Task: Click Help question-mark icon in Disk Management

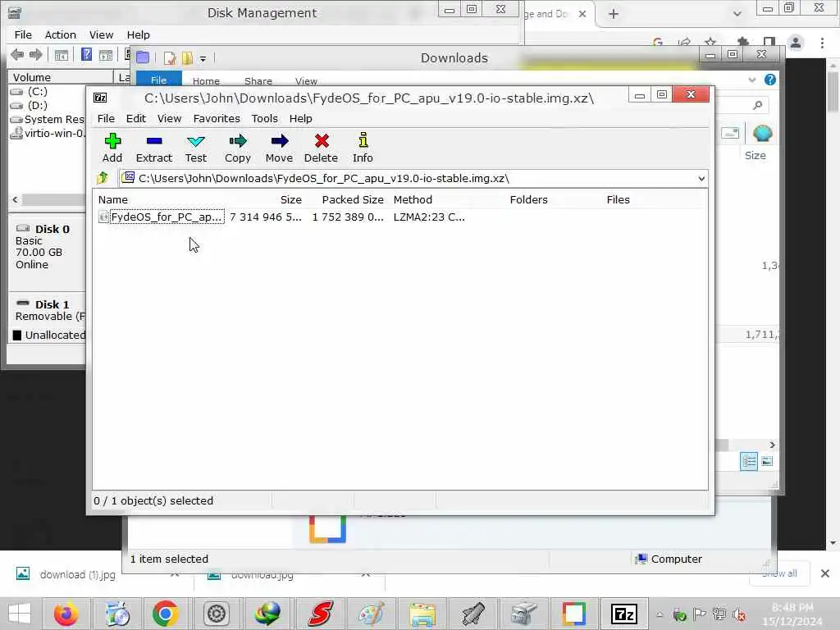Action: pyautogui.click(x=86, y=54)
